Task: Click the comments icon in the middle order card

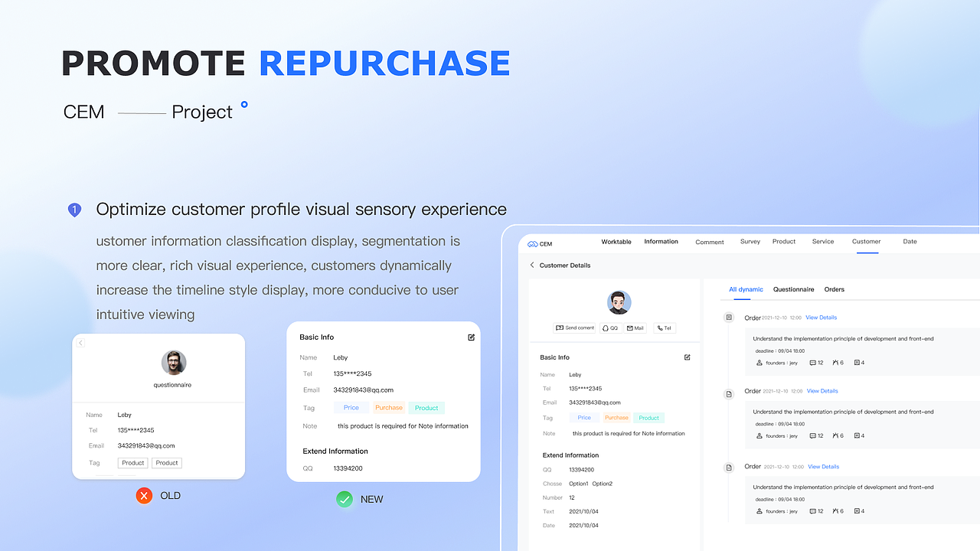Action: pyautogui.click(x=813, y=435)
